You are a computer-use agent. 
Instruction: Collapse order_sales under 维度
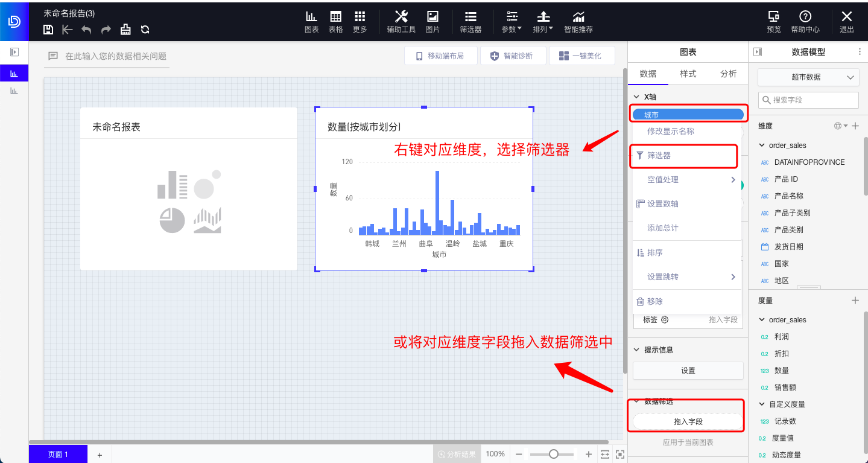click(x=762, y=145)
